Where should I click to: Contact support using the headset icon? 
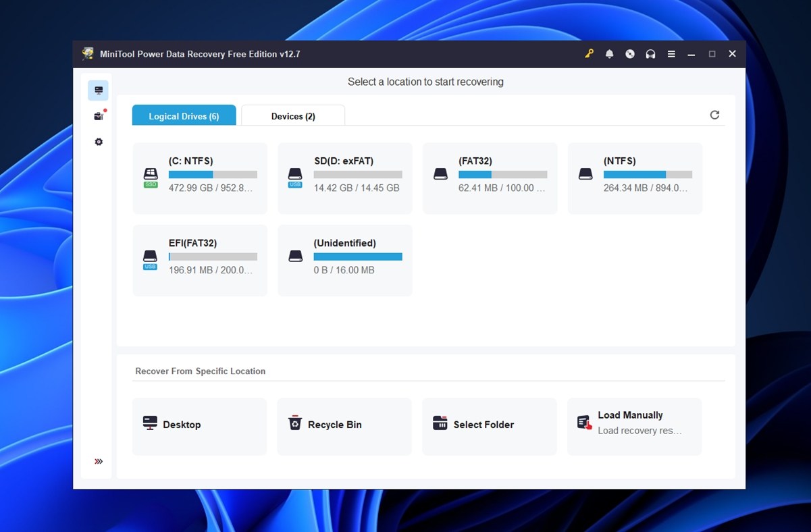pos(650,53)
